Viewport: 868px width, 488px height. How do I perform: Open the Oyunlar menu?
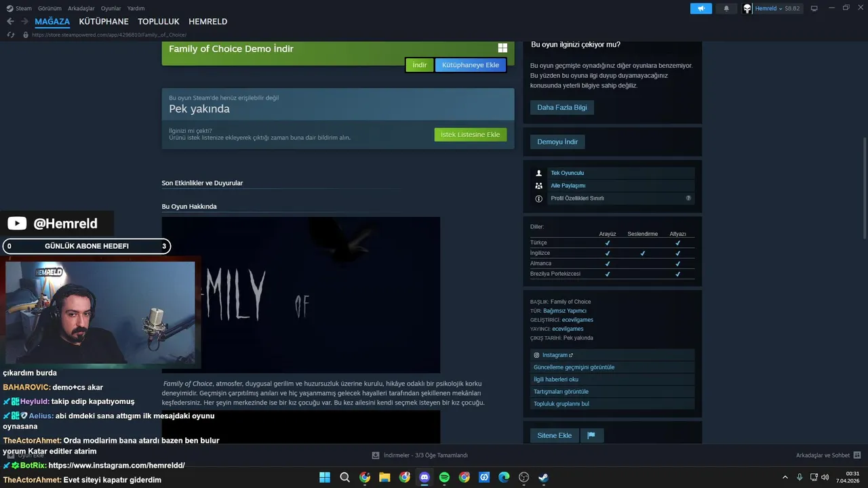point(111,8)
